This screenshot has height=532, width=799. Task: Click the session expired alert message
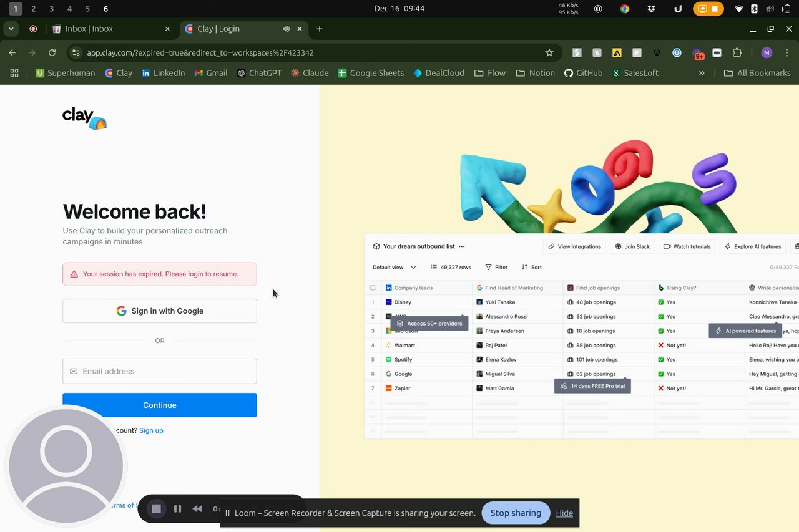pos(160,274)
